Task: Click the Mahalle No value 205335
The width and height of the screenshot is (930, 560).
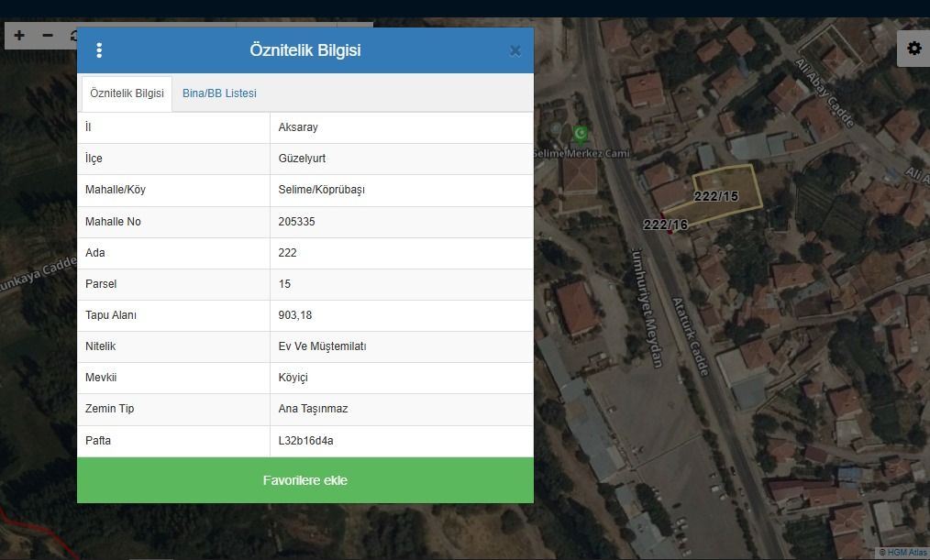Action: coord(301,222)
